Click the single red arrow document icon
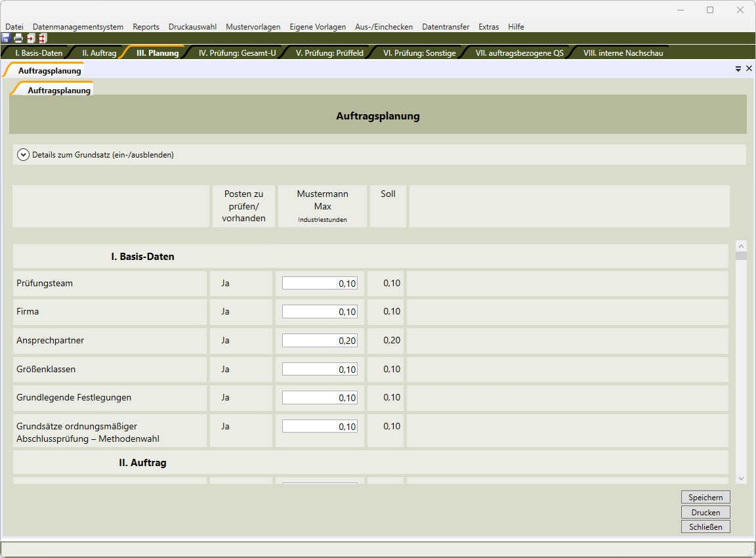The width and height of the screenshot is (756, 558). coord(30,38)
